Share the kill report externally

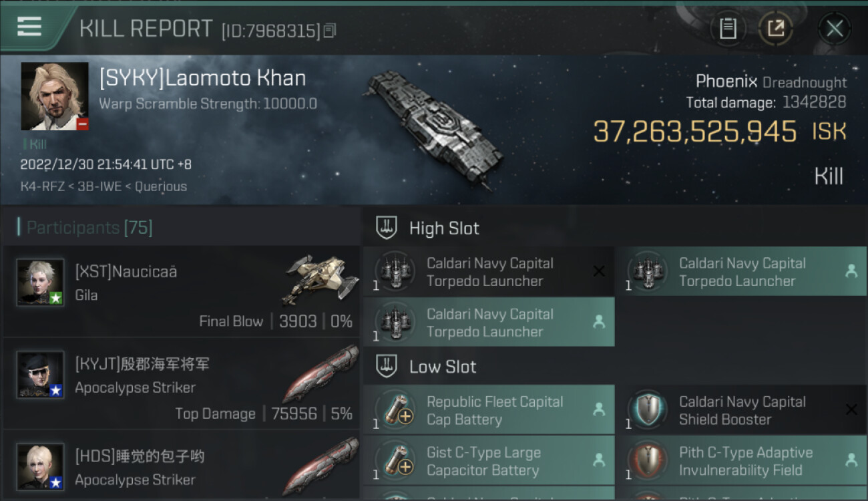775,28
